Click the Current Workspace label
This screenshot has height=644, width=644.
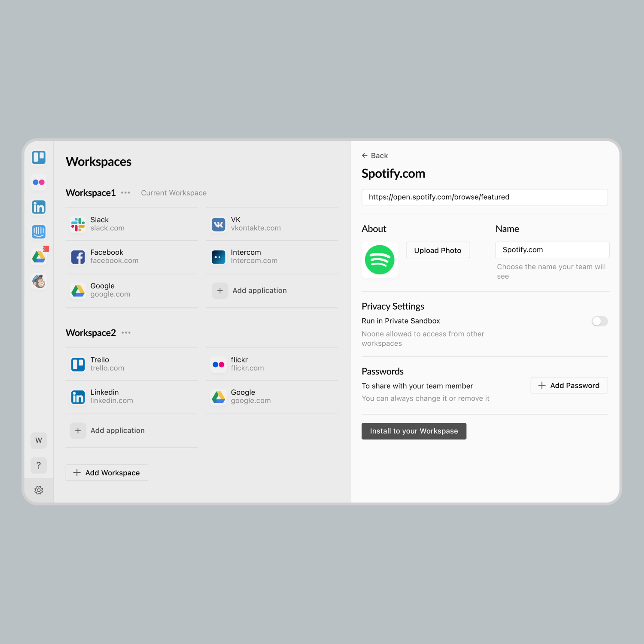(174, 193)
